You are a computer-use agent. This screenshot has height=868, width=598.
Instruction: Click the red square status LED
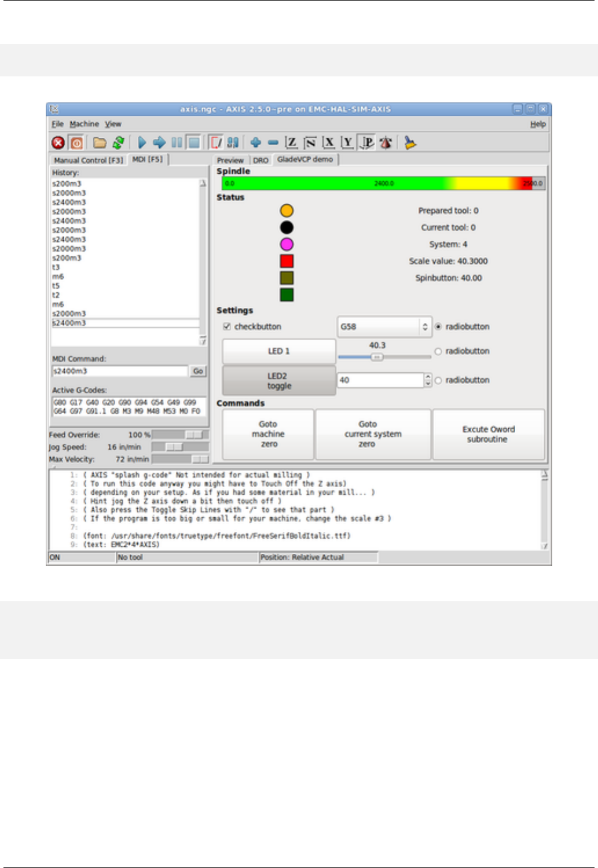[x=287, y=261]
